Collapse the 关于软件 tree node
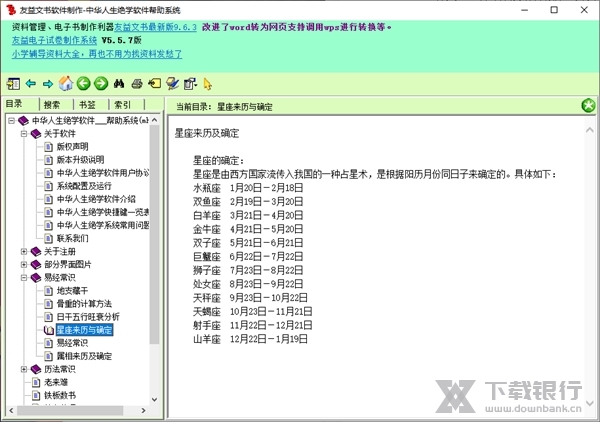 pyautogui.click(x=24, y=134)
